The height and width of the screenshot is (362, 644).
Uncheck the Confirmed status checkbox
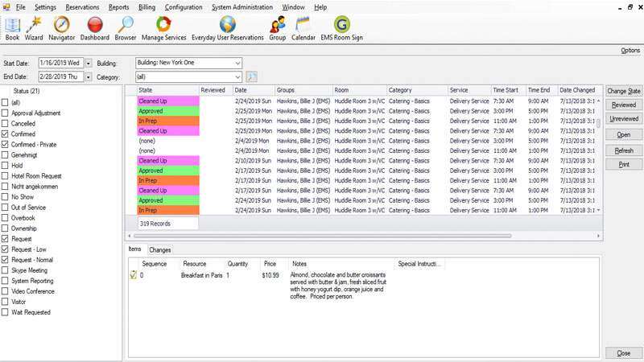coord(5,134)
